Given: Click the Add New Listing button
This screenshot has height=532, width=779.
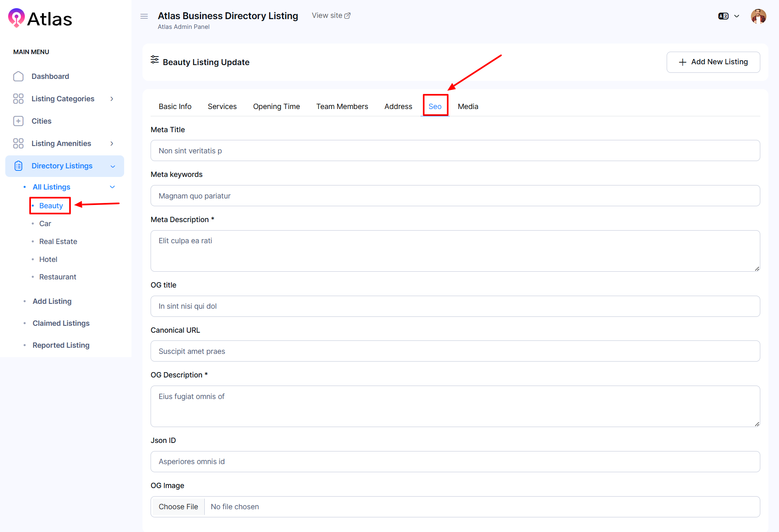Looking at the screenshot, I should coord(713,62).
